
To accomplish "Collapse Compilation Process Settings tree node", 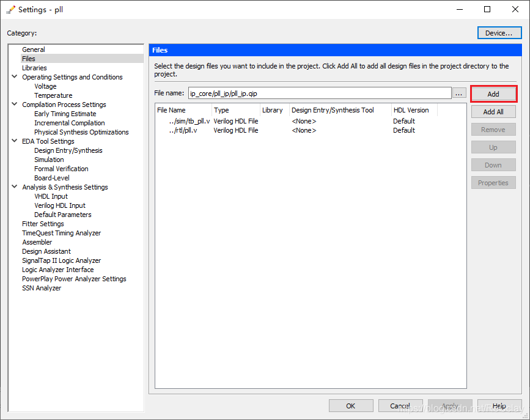I will tap(15, 104).
